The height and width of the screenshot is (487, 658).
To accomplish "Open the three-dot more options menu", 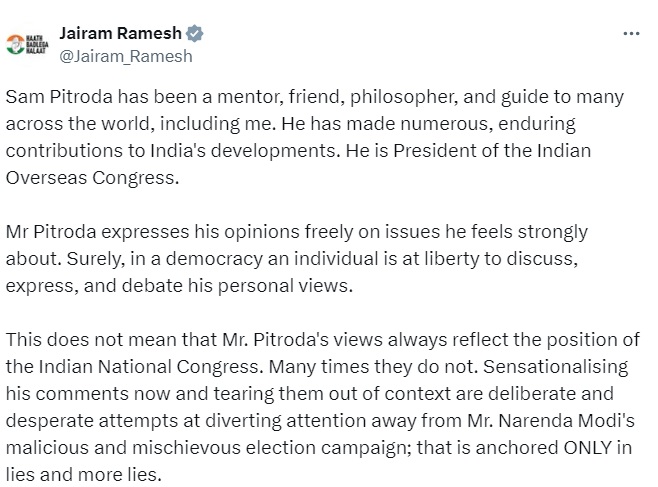I will click(631, 34).
